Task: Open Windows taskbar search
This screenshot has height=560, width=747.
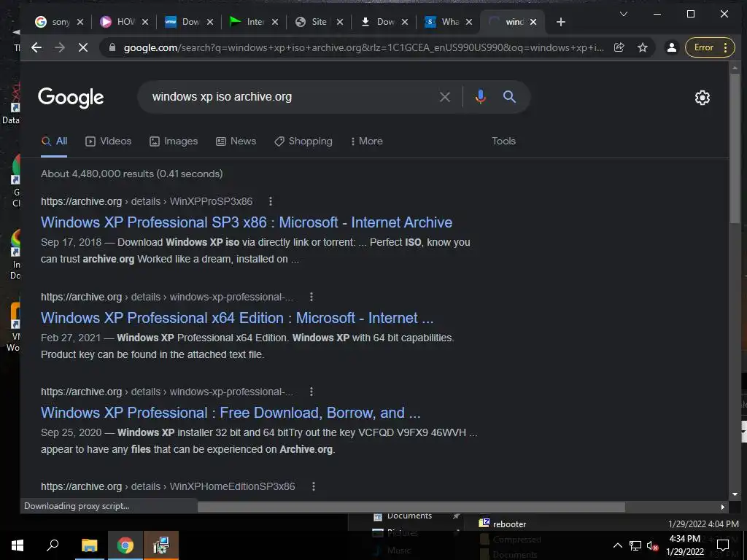Action: point(53,545)
